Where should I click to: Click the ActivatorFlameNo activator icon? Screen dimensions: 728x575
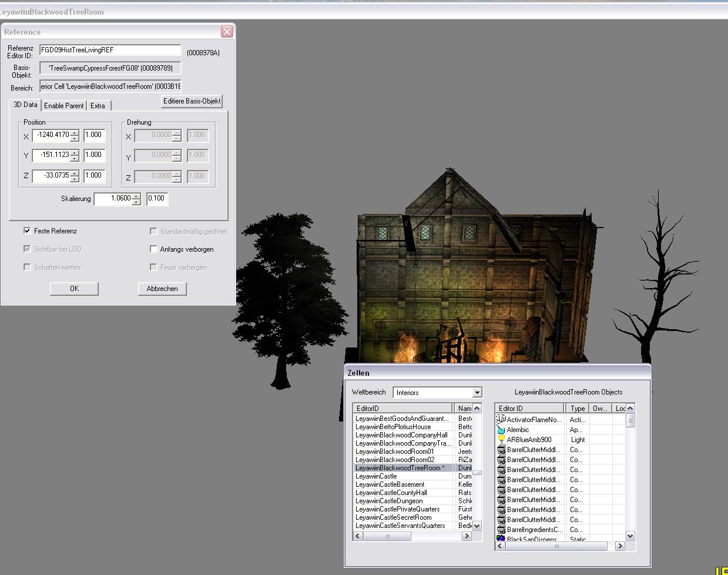click(501, 419)
